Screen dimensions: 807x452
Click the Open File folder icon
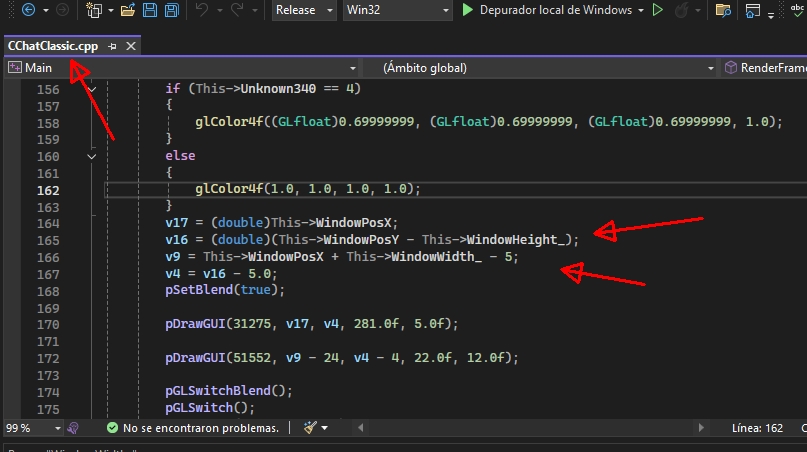(x=128, y=10)
